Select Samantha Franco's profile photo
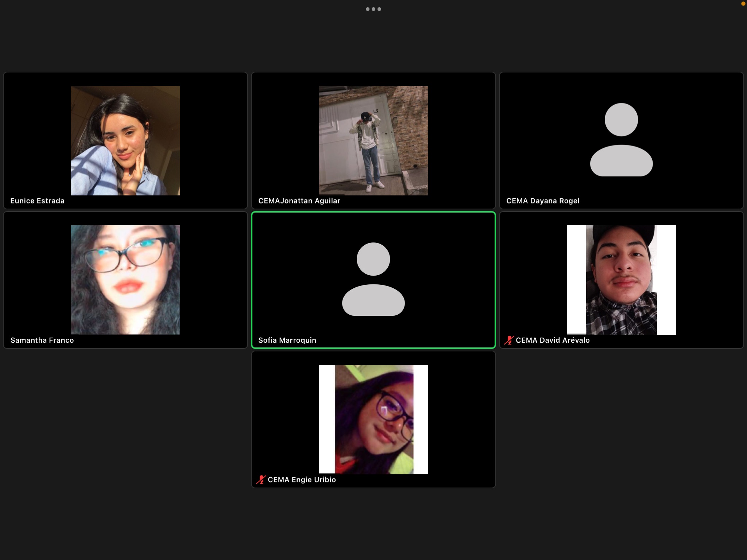 tap(125, 280)
